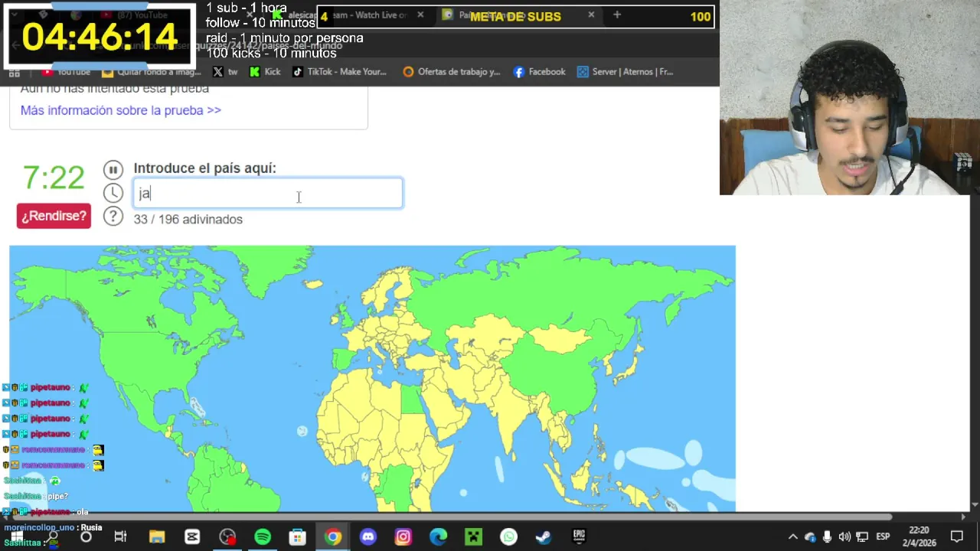Open Discord from the taskbar
Viewport: 980px width, 551px height.
coord(368,537)
